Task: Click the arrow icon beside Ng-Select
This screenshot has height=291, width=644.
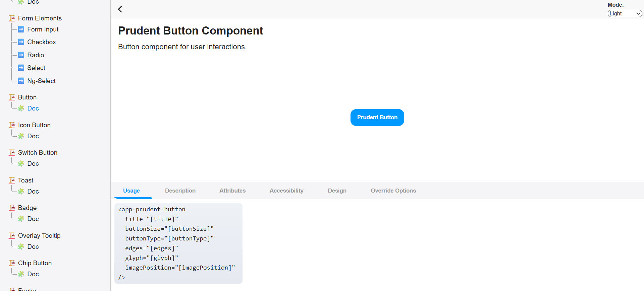Action: tap(21, 81)
